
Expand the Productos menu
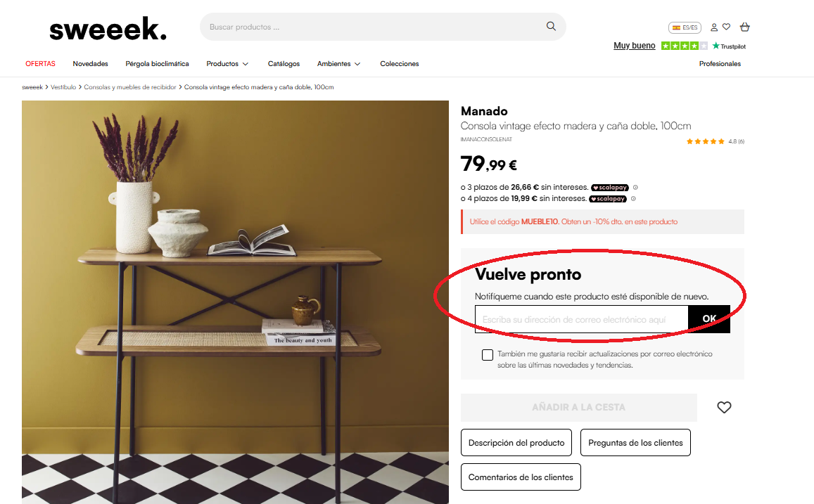(x=227, y=64)
